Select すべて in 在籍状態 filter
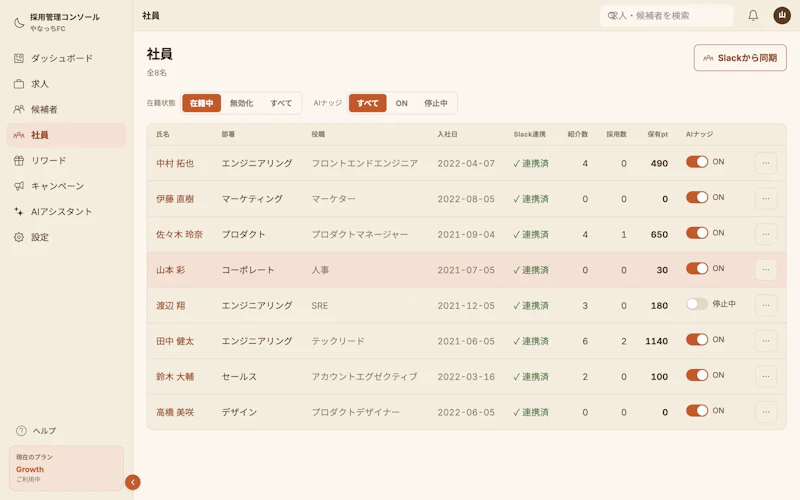Image resolution: width=800 pixels, height=500 pixels. (281, 103)
